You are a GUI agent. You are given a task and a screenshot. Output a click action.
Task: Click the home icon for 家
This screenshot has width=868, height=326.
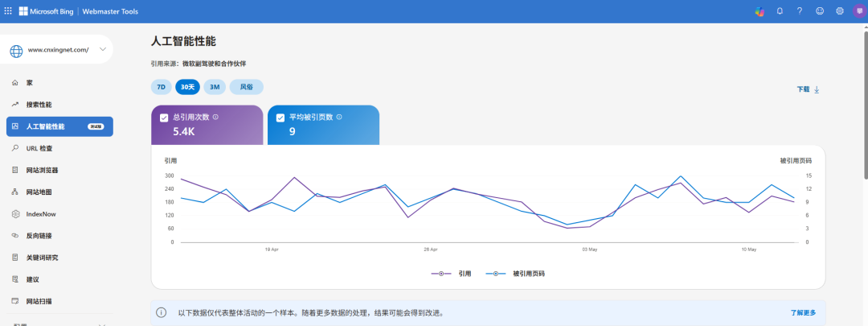pos(15,83)
